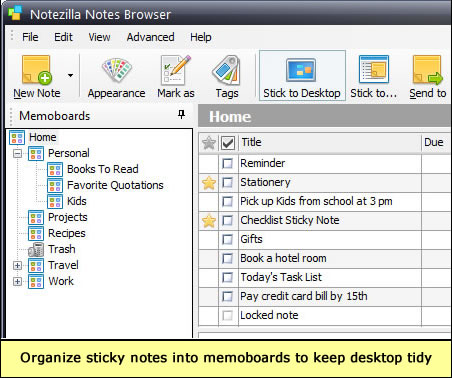Select the Recipes label in tree
This screenshot has height=378, width=452.
(x=67, y=233)
